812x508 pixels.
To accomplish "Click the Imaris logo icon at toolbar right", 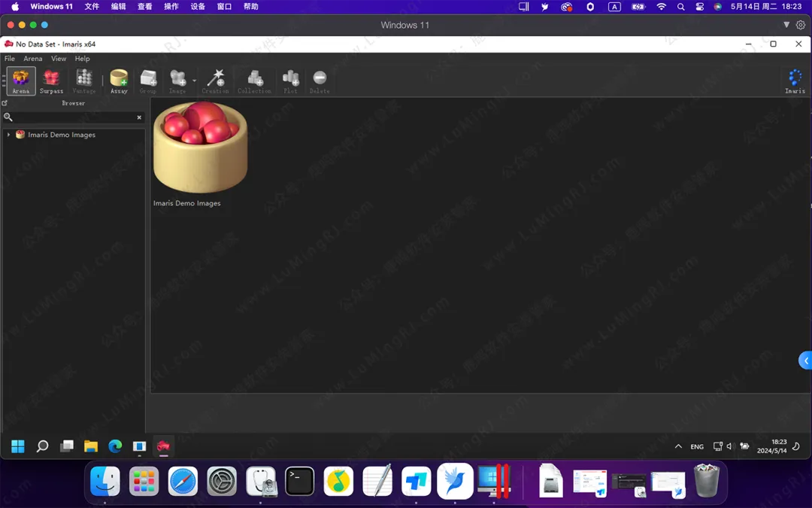I will click(x=795, y=81).
